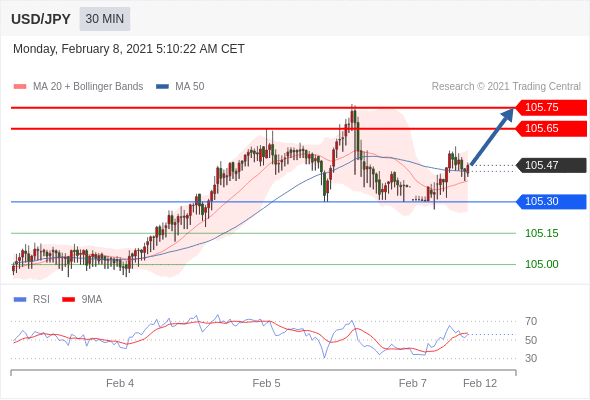Click the RSI 50 level label

click(x=531, y=340)
